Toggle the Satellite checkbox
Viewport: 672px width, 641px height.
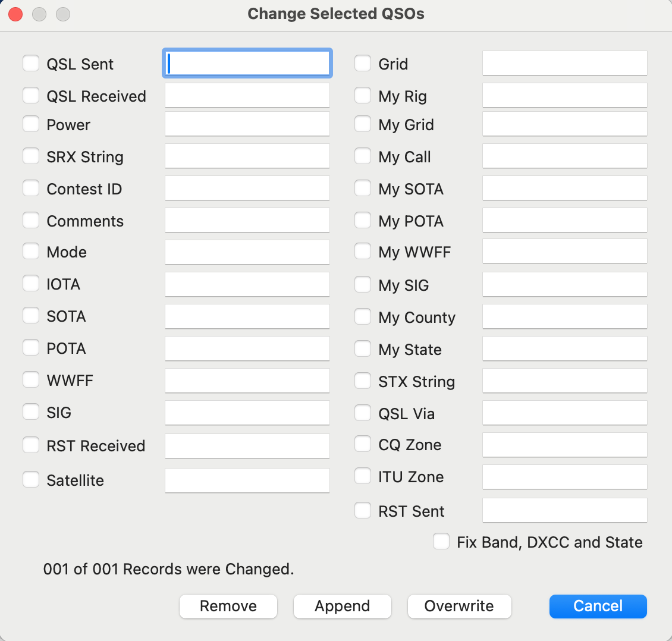(x=31, y=479)
